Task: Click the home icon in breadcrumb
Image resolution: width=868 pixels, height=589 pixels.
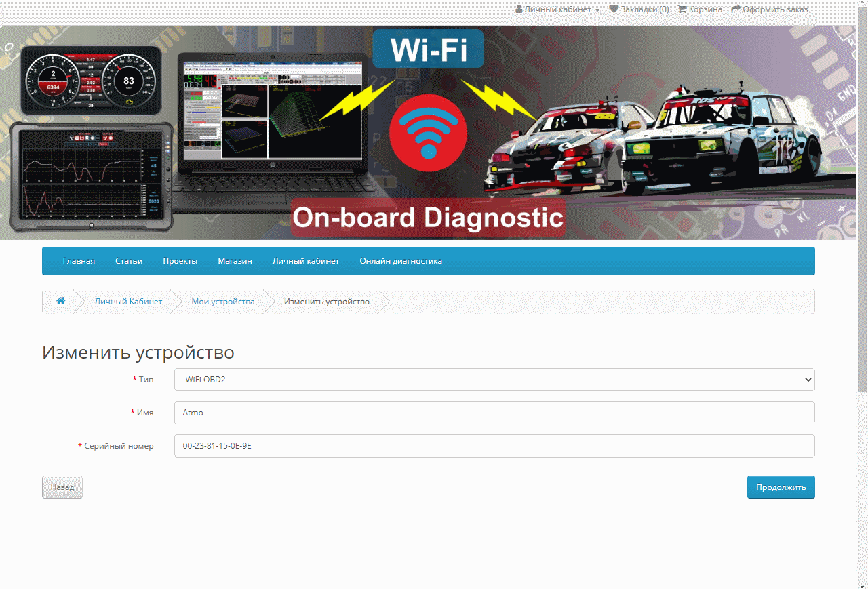Action: click(61, 302)
